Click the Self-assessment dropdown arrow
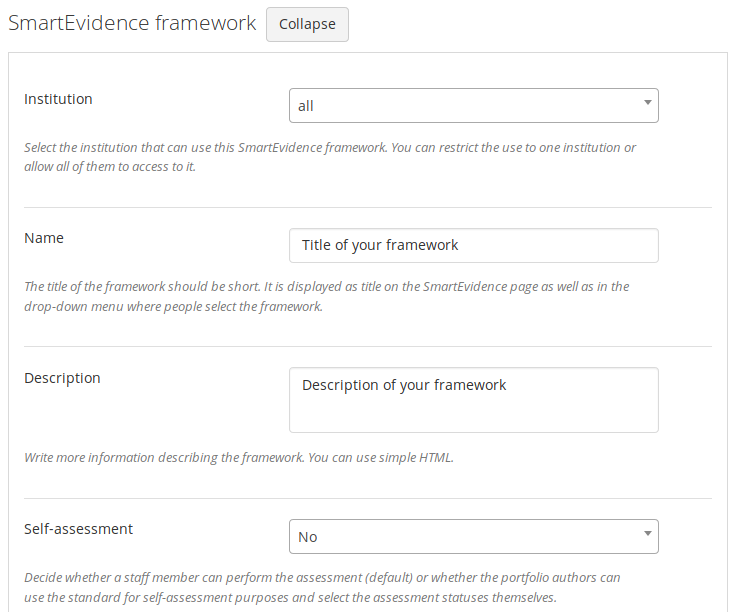The height and width of the screenshot is (612, 737). coord(647,535)
